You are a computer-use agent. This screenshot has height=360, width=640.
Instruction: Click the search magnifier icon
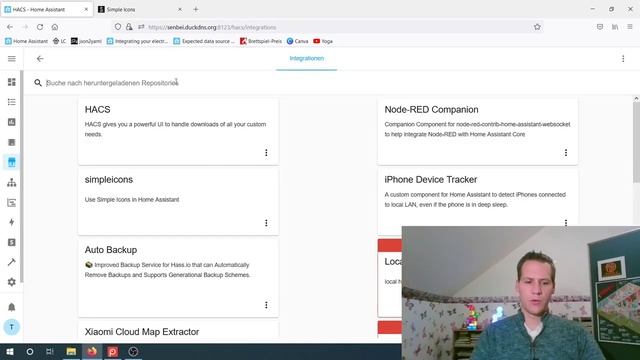[x=38, y=83]
